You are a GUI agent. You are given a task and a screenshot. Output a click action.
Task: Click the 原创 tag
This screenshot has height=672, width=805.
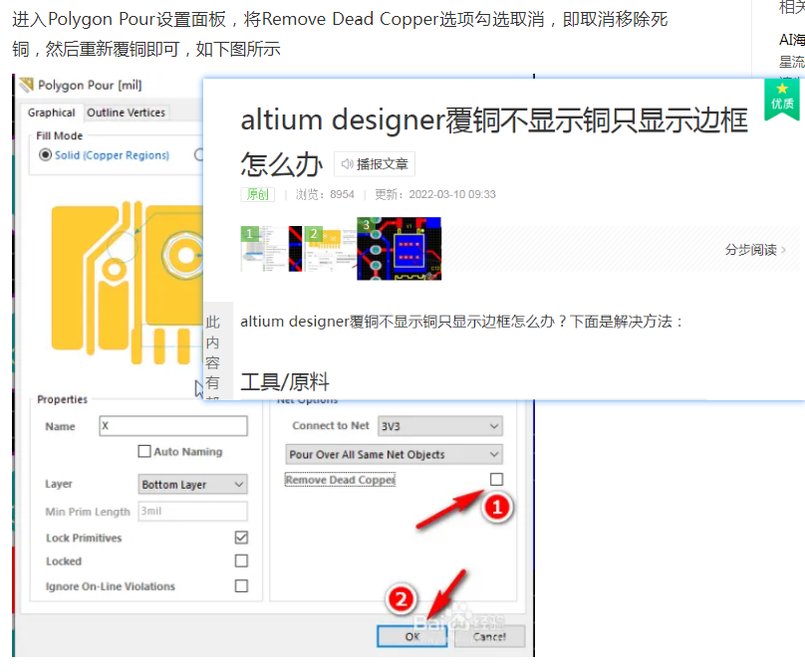[x=258, y=194]
